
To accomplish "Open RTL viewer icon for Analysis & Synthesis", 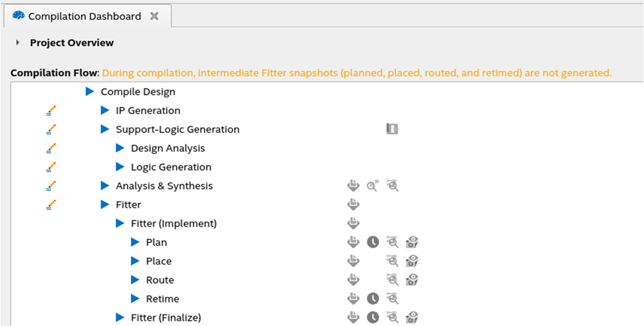I will [372, 186].
